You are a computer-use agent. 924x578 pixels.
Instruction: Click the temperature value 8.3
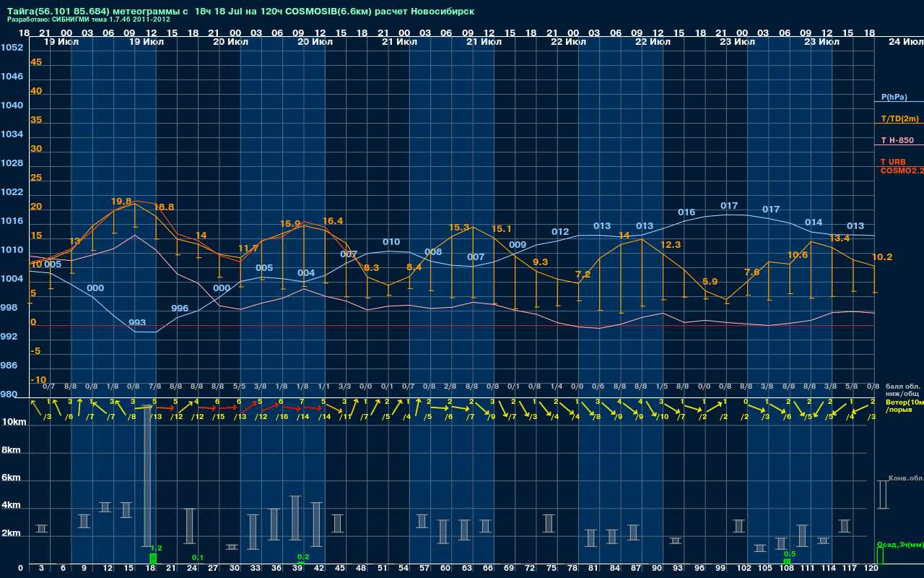pyautogui.click(x=371, y=268)
